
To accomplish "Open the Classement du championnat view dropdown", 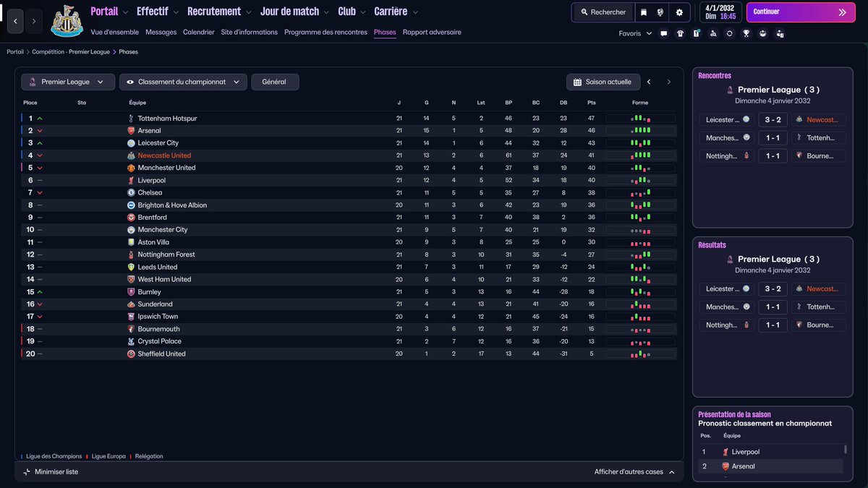I will [183, 82].
